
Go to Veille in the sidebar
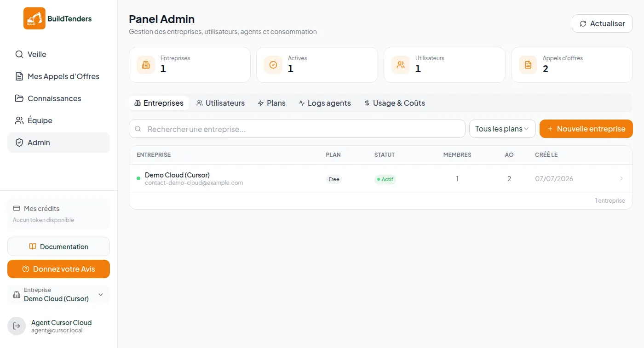(58, 54)
